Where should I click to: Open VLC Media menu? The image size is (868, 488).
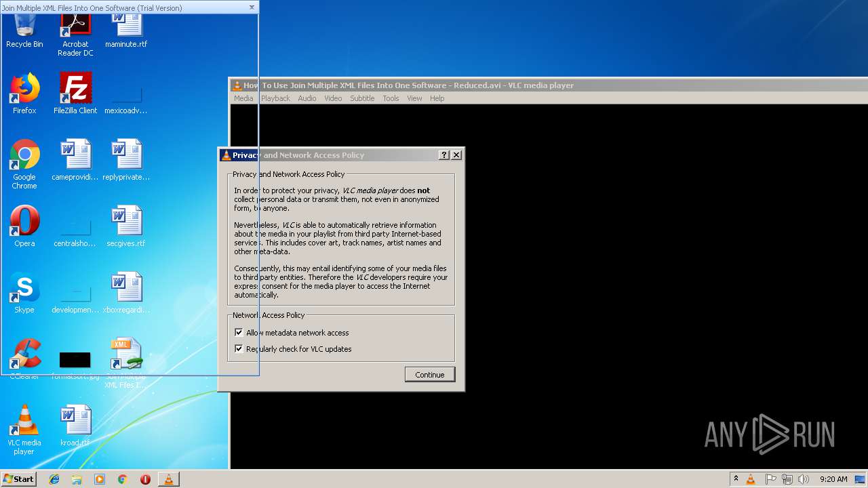tap(243, 98)
